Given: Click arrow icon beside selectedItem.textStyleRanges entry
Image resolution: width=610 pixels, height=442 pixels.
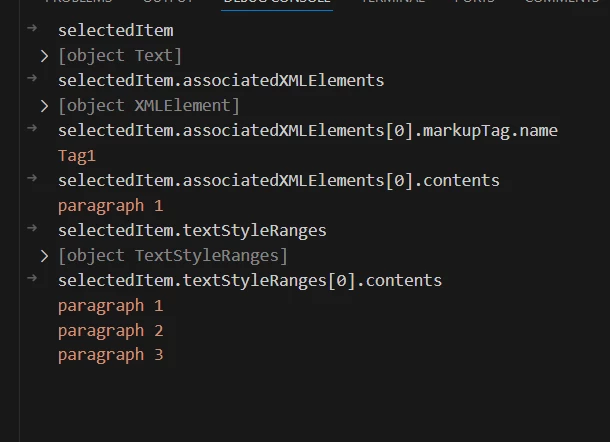Looking at the screenshot, I should 32,228.
